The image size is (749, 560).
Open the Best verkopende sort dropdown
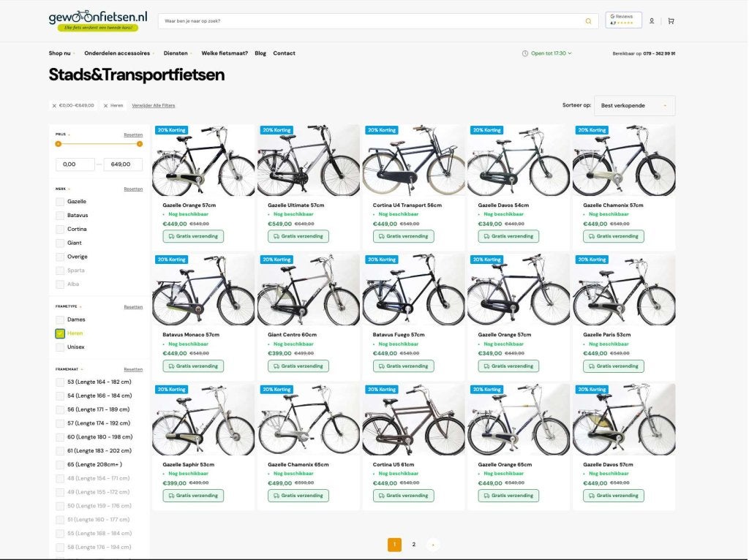634,105
